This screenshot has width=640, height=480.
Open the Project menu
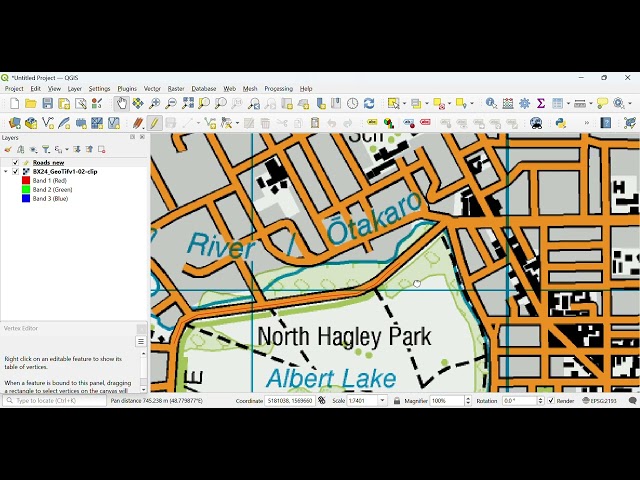(x=14, y=89)
